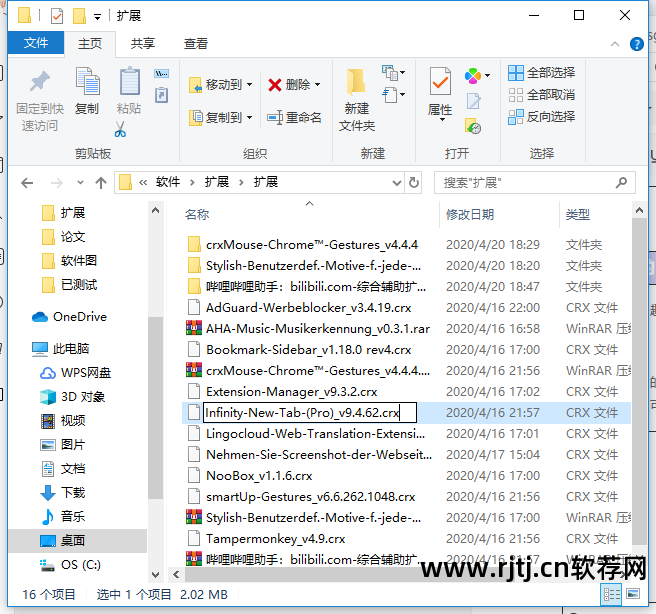Open the 删除 dropdown arrow
This screenshot has height=614, width=656.
(x=318, y=85)
